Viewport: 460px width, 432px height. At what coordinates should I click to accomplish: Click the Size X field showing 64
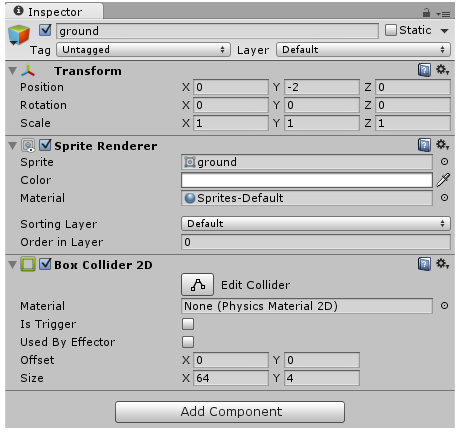coord(231,378)
